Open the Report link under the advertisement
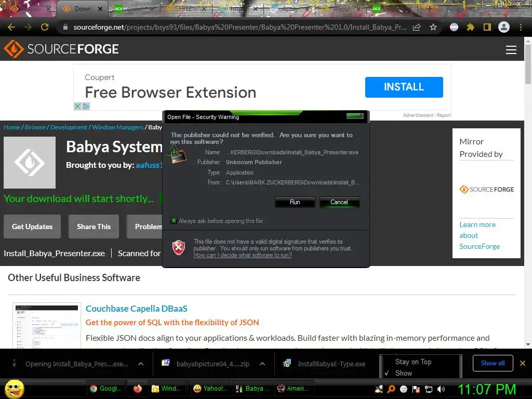532x399 pixels. coord(444,115)
